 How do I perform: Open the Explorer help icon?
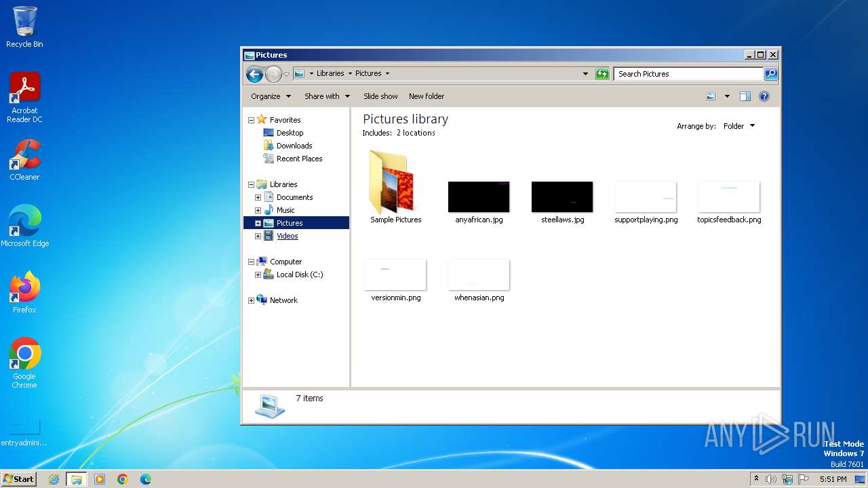pos(764,96)
